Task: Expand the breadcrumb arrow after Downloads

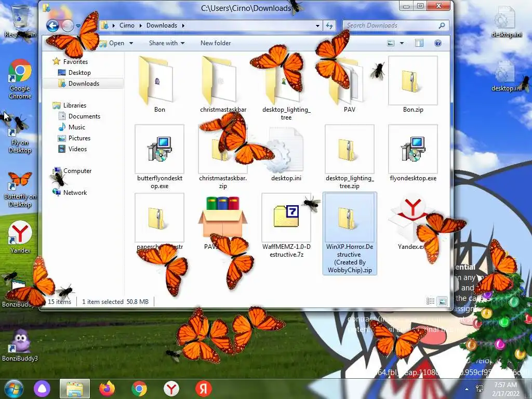Action: [x=183, y=25]
